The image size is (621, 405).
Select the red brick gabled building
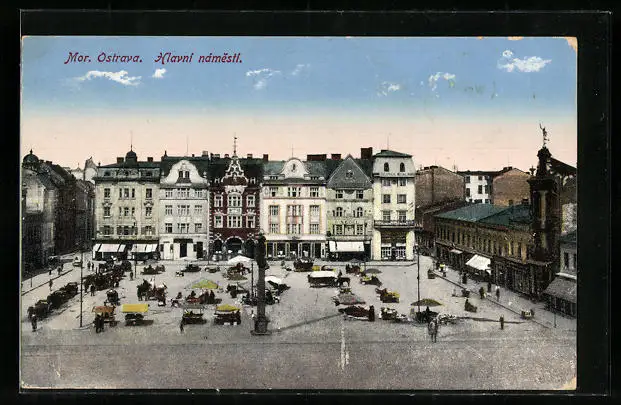tap(235, 207)
